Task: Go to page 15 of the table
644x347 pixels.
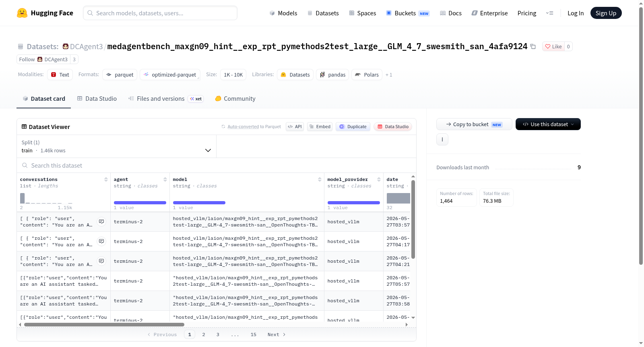Action: [x=253, y=335]
